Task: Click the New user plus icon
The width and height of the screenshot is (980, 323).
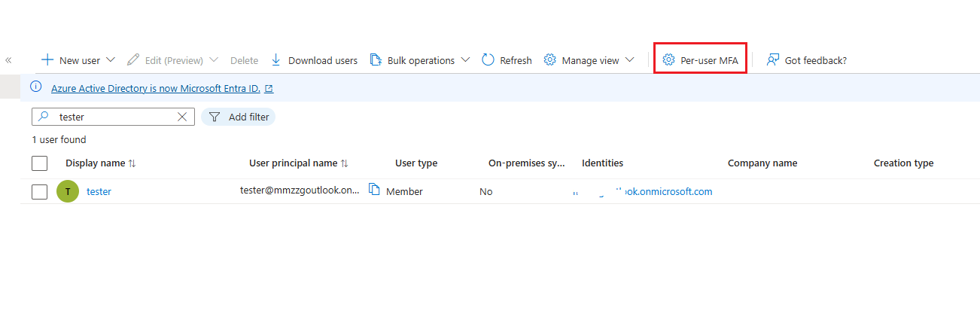Action: 47,60
